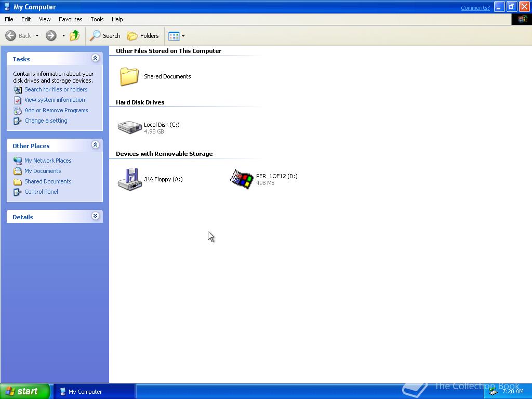This screenshot has height=399, width=532.
Task: Click the Windows flag logo throbber
Action: pyautogui.click(x=522, y=19)
